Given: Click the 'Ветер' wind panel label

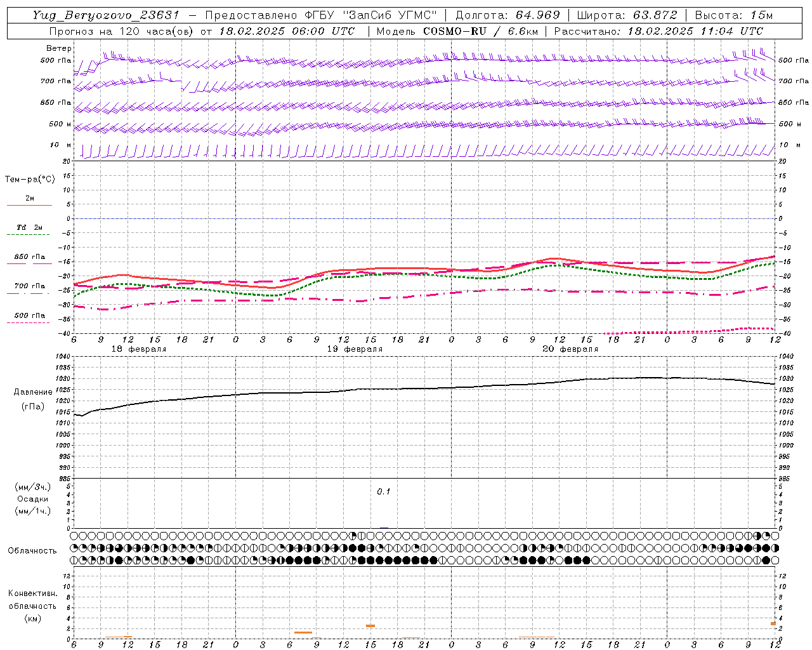Looking at the screenshot, I should click(x=59, y=48).
